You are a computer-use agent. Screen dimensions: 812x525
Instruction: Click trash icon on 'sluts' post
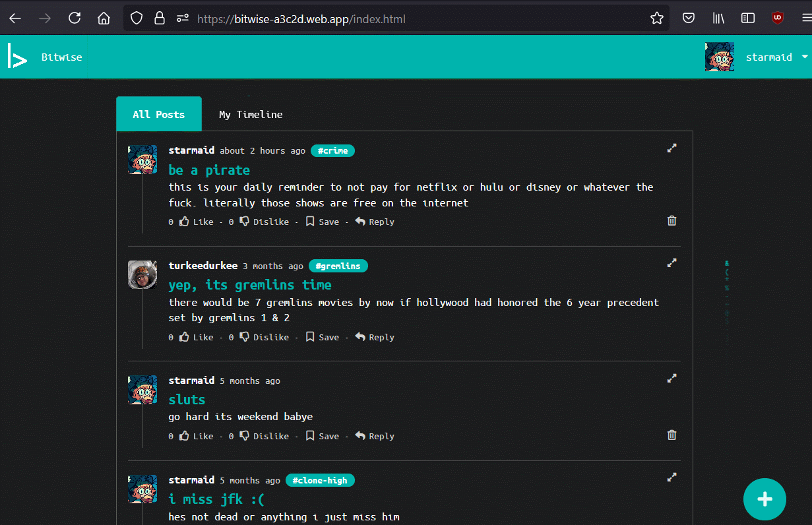click(x=671, y=435)
